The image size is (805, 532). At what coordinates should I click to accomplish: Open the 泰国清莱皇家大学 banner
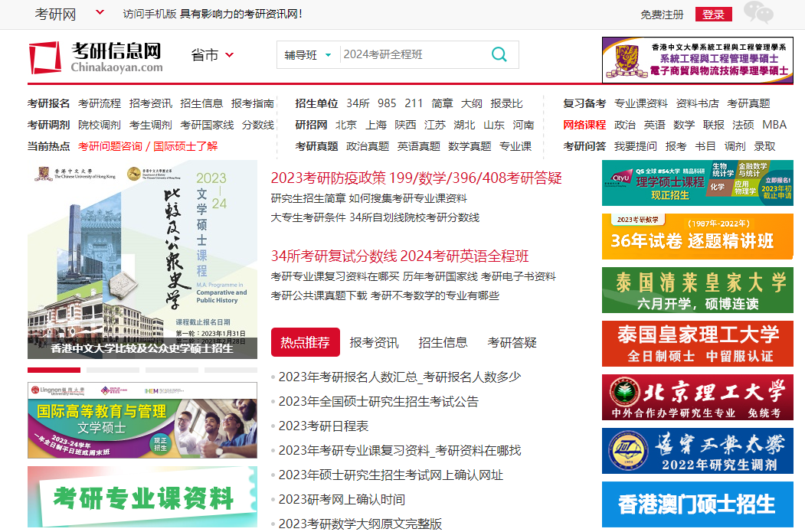tap(698, 290)
